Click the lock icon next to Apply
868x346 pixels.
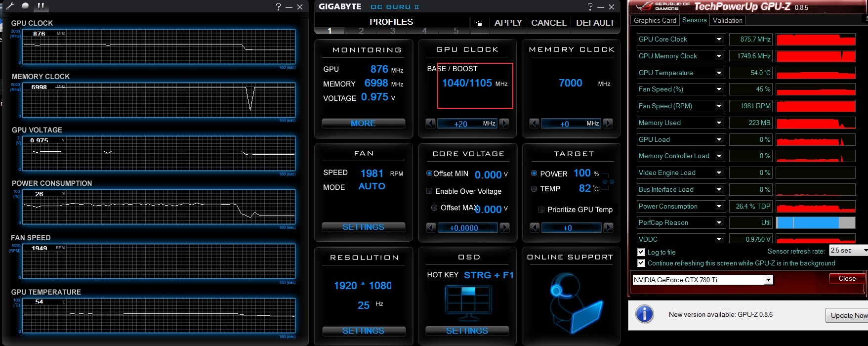click(479, 23)
